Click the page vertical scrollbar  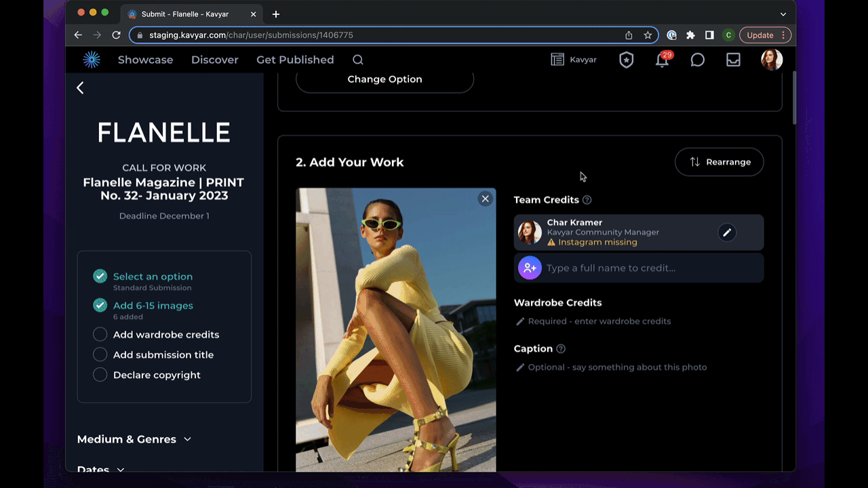(x=796, y=98)
